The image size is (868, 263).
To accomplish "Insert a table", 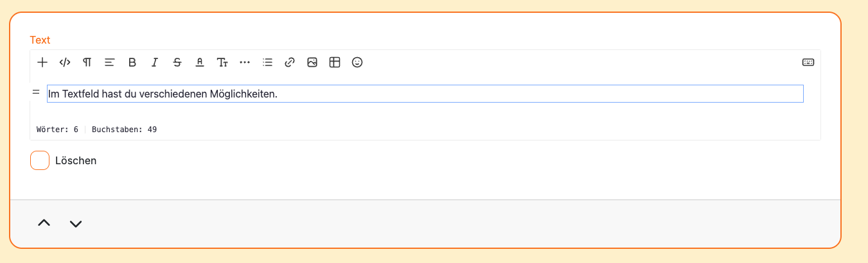I will pyautogui.click(x=335, y=62).
